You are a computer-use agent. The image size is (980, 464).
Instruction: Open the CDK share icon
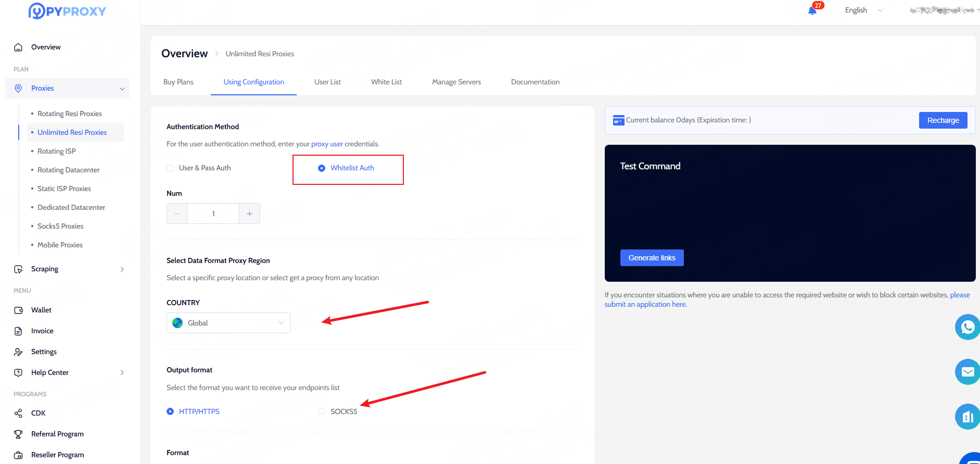pos(18,413)
